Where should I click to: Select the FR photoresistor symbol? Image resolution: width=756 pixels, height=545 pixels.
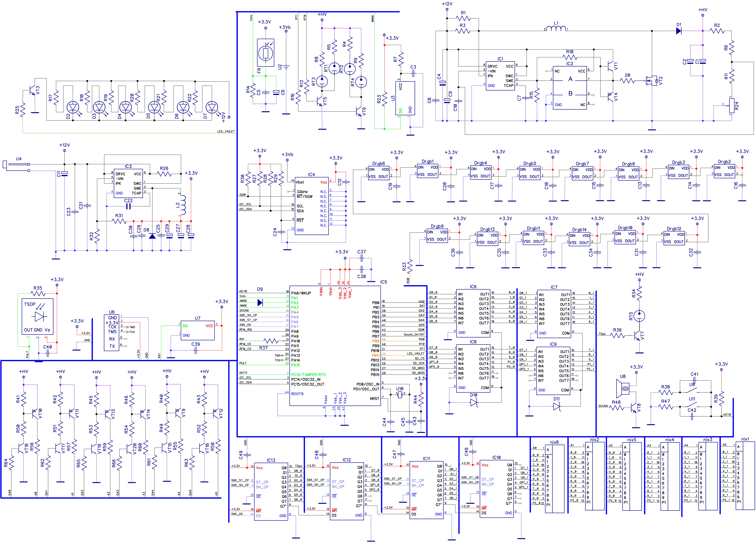click(x=266, y=53)
